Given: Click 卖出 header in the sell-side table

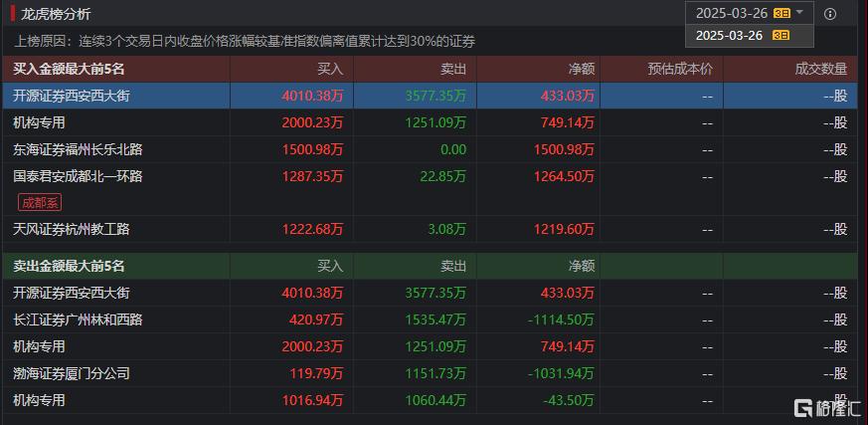Looking at the screenshot, I should (x=452, y=266).
